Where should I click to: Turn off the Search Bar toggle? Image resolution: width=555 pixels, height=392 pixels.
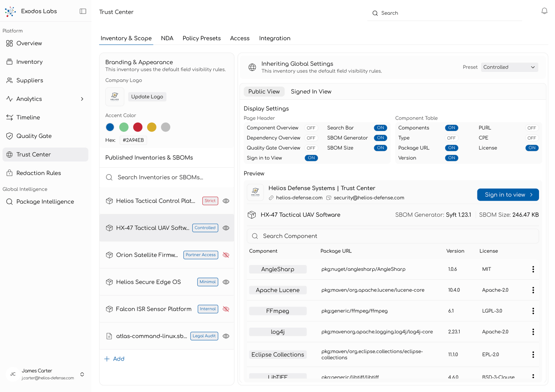coord(380,128)
